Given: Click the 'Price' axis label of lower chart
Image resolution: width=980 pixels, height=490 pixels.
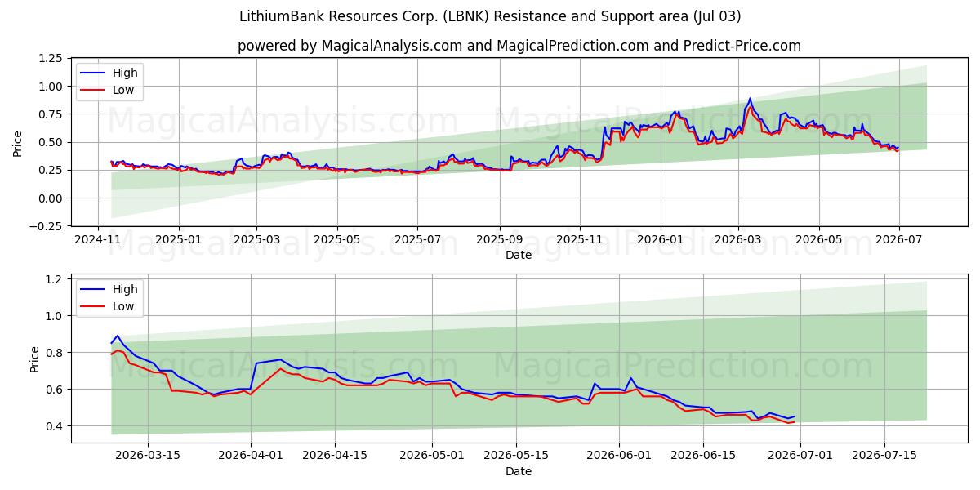Looking at the screenshot, I should (x=34, y=359).
